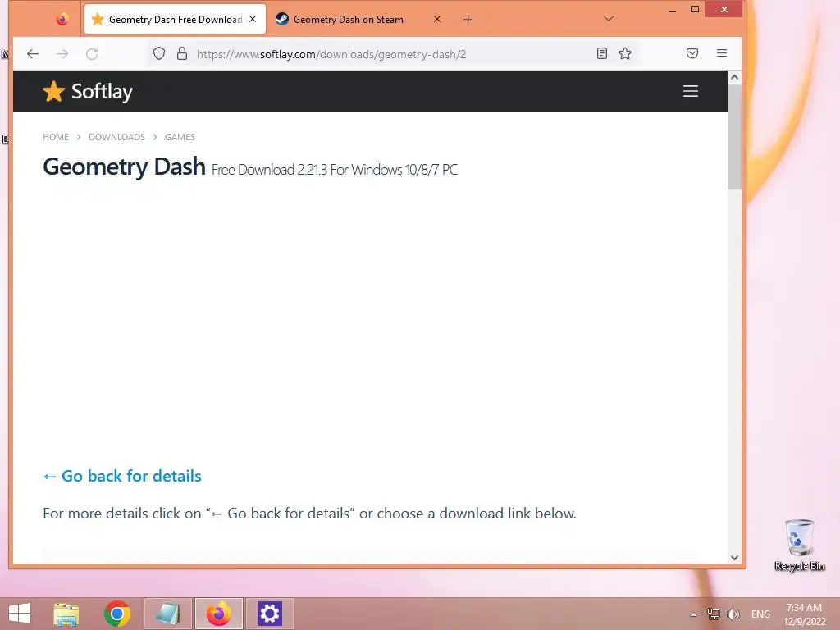Image resolution: width=840 pixels, height=630 pixels.
Task: Open volume control tray icon
Action: click(x=733, y=614)
